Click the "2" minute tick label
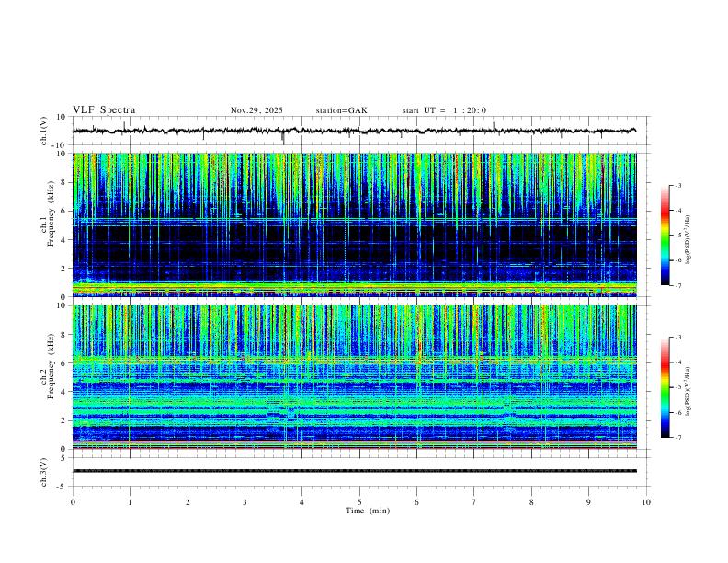 coord(188,502)
